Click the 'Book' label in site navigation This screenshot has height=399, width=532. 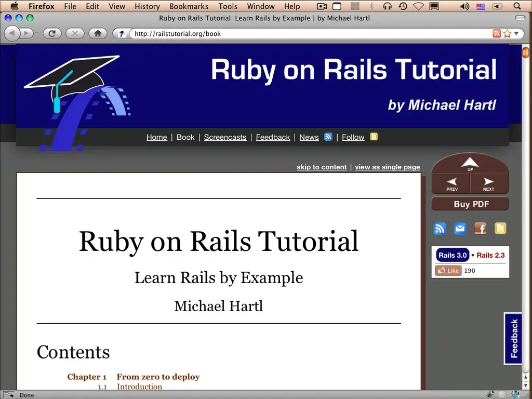point(185,137)
